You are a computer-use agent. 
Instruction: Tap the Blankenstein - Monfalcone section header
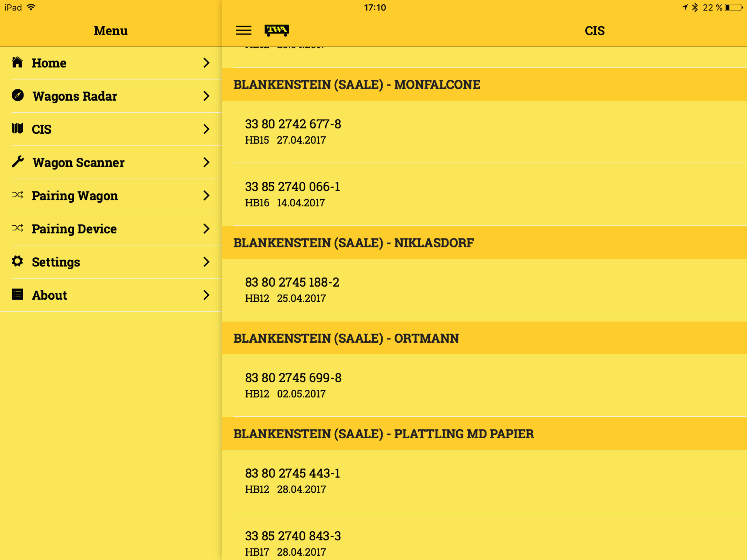pyautogui.click(x=484, y=84)
